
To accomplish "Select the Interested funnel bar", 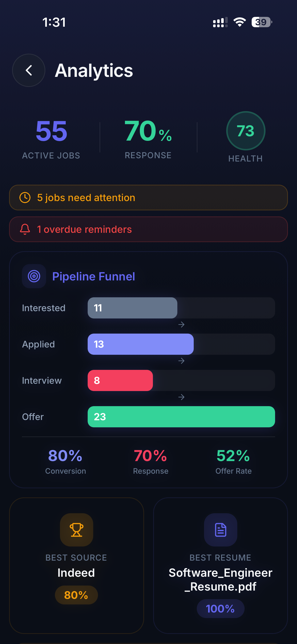I will (133, 308).
